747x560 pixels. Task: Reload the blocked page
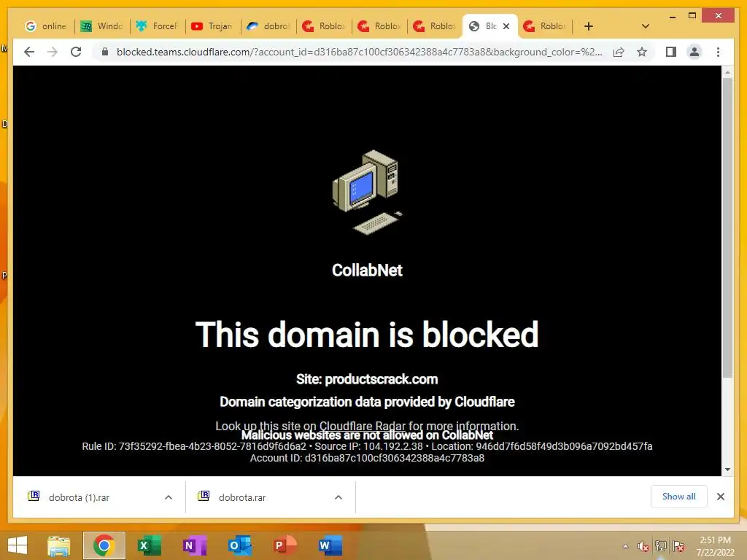(x=76, y=52)
